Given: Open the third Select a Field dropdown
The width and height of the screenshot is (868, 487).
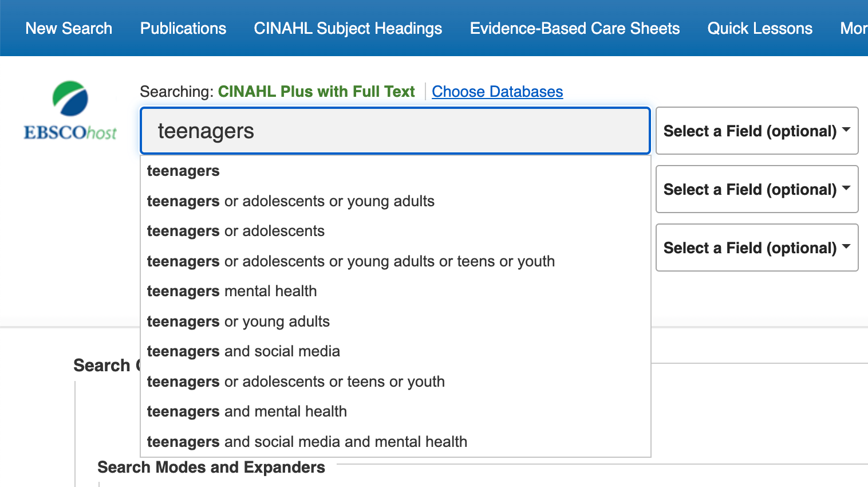Looking at the screenshot, I should [756, 248].
